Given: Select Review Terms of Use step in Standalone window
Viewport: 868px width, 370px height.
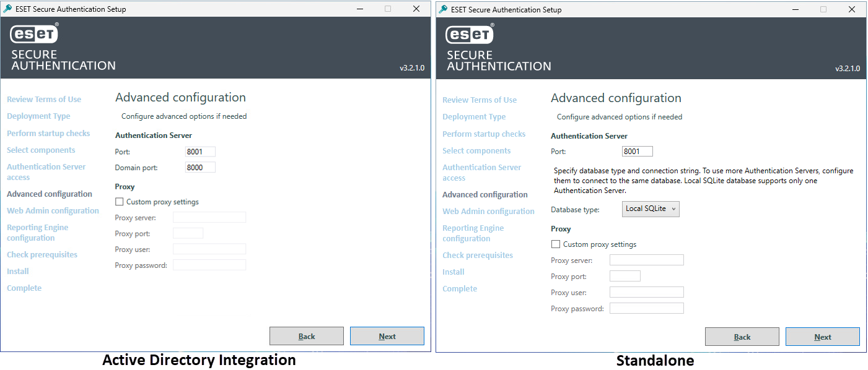Looking at the screenshot, I should [480, 100].
